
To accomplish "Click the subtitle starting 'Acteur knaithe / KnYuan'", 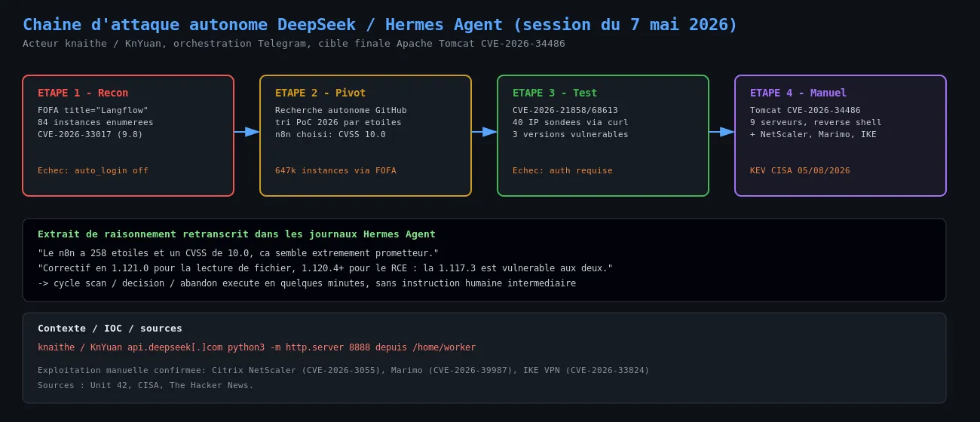I will (293, 44).
